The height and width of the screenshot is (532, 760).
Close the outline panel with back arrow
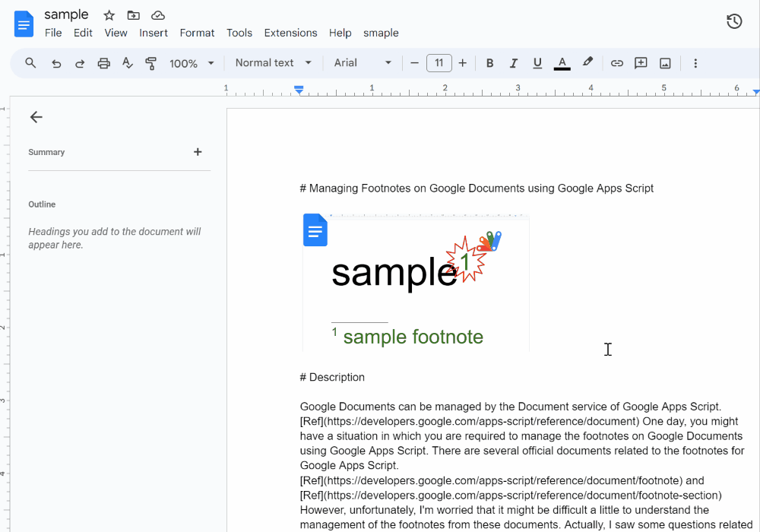[x=36, y=117]
